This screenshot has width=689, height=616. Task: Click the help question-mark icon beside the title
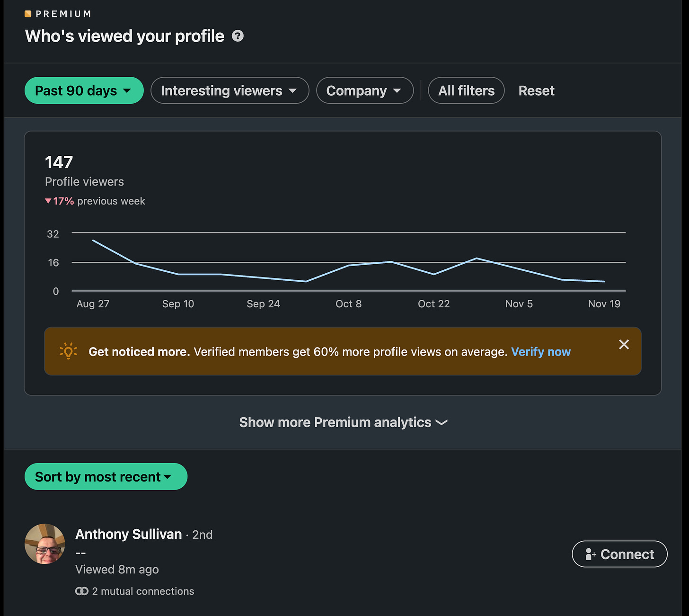pyautogui.click(x=238, y=36)
